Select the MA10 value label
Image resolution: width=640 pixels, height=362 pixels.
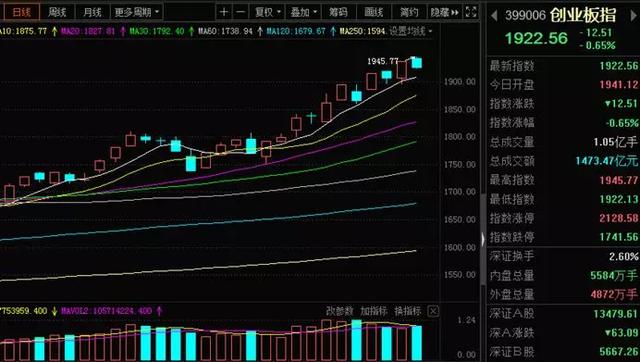point(23,31)
